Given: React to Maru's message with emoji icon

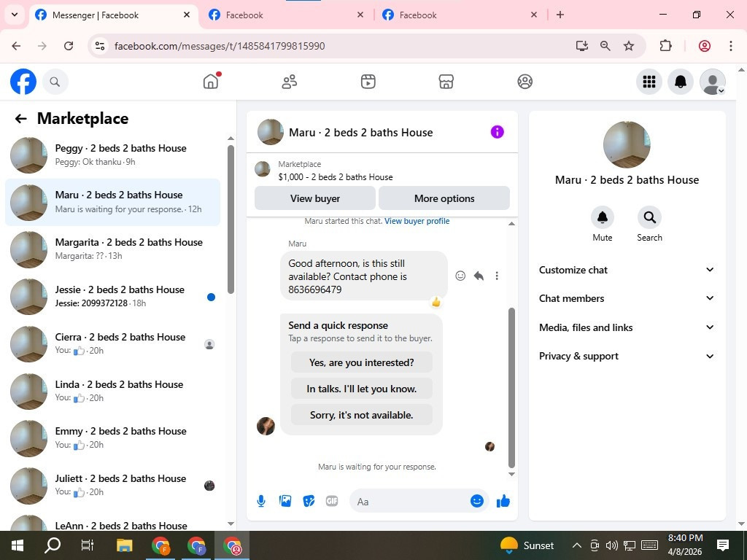Looking at the screenshot, I should tap(460, 276).
